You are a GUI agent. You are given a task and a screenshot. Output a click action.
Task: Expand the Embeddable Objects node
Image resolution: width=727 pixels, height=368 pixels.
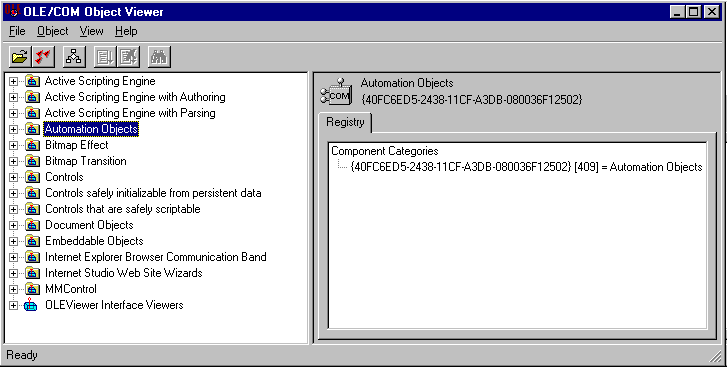click(13, 241)
